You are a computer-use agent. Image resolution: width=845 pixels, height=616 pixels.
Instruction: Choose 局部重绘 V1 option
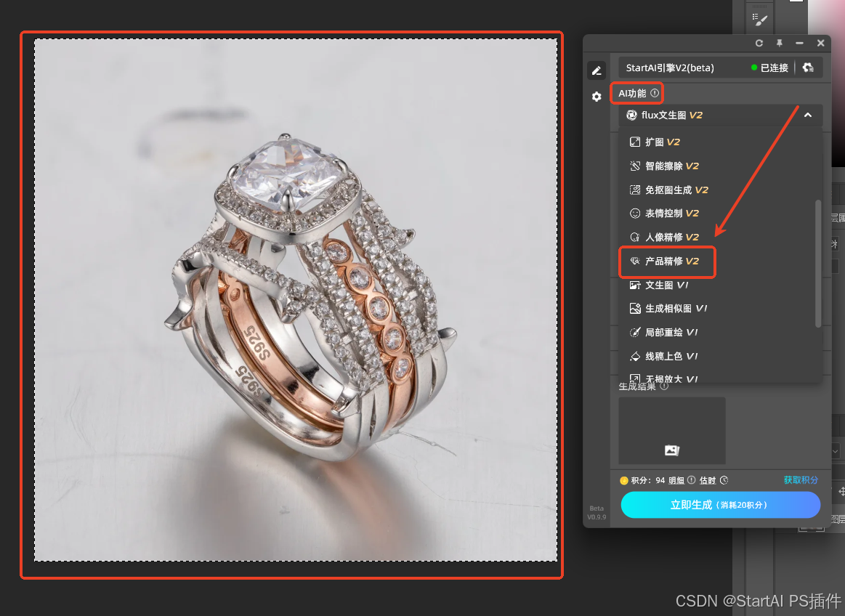(x=721, y=333)
